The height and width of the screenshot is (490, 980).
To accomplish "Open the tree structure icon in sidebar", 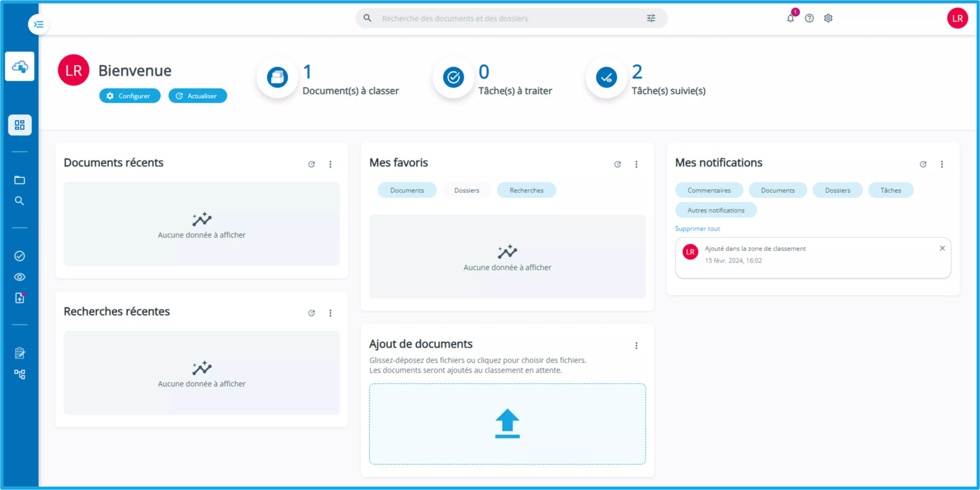I will [20, 374].
